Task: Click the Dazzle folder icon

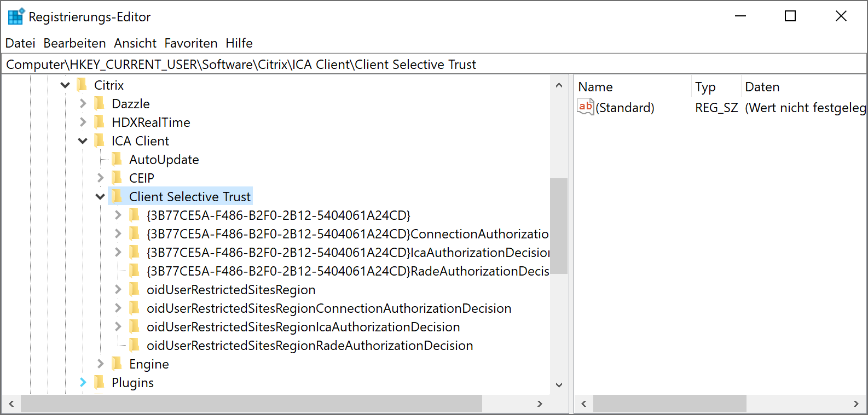Action: [x=99, y=103]
